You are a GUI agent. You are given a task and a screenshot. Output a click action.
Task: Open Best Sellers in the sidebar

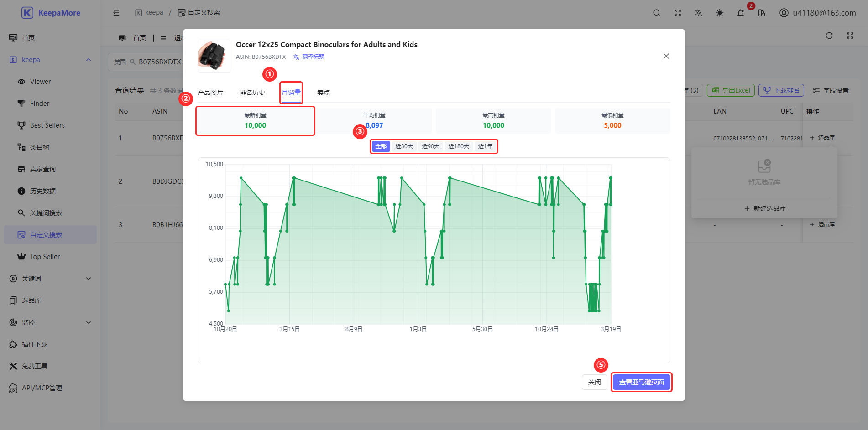click(x=50, y=125)
